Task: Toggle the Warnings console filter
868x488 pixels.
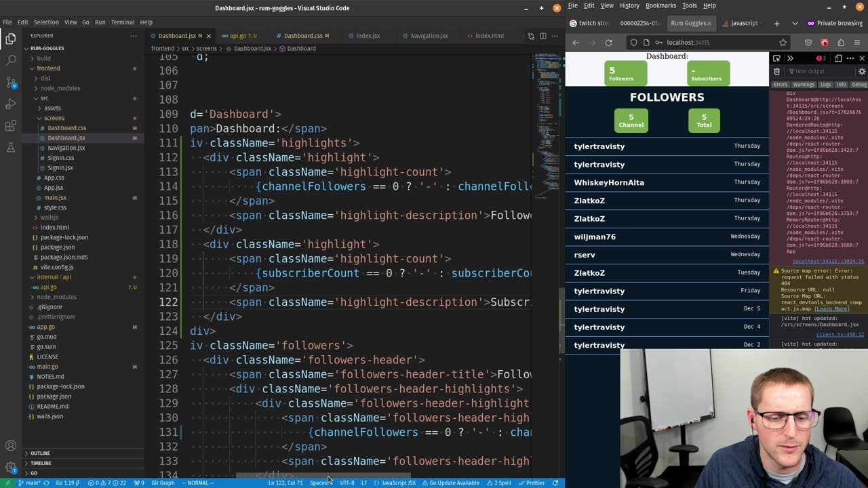Action: click(804, 85)
